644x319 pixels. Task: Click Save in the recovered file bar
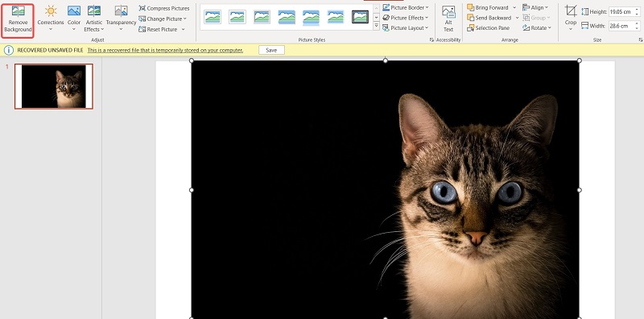[271, 50]
